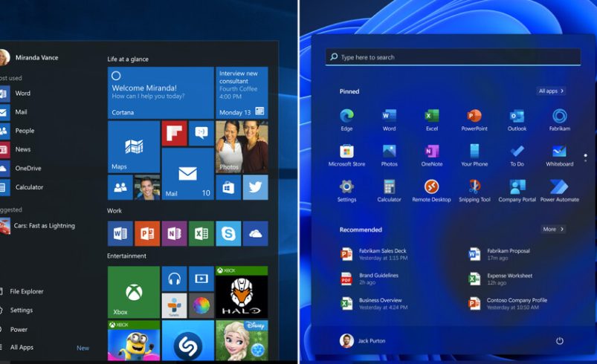Click the Twitter live tile

(x=255, y=187)
